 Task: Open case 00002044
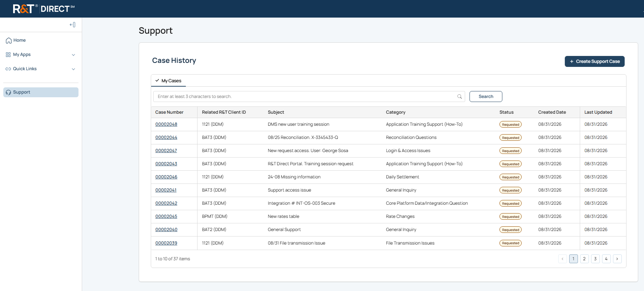coord(166,137)
